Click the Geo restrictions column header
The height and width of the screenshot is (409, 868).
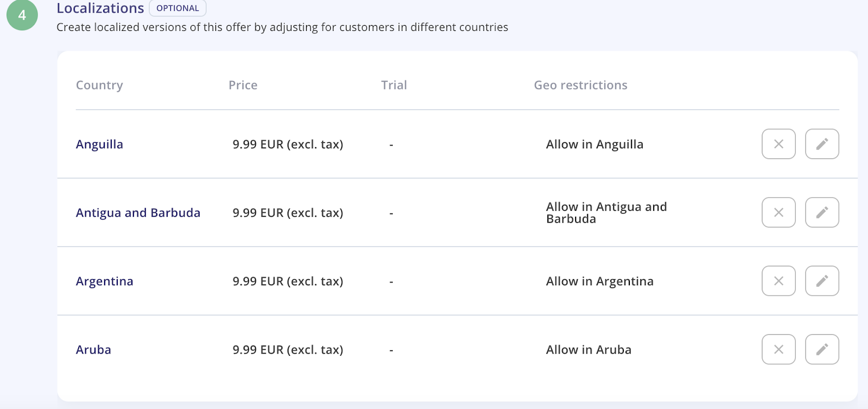(580, 85)
